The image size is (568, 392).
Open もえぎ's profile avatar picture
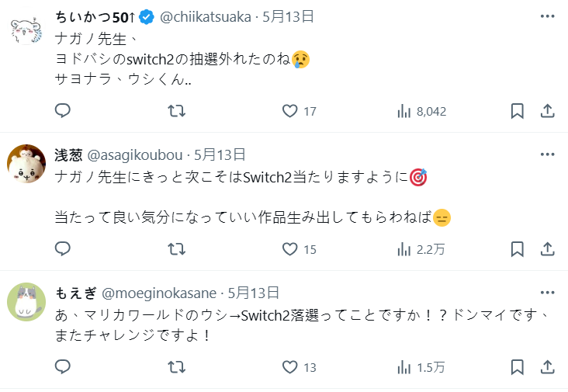click(26, 300)
